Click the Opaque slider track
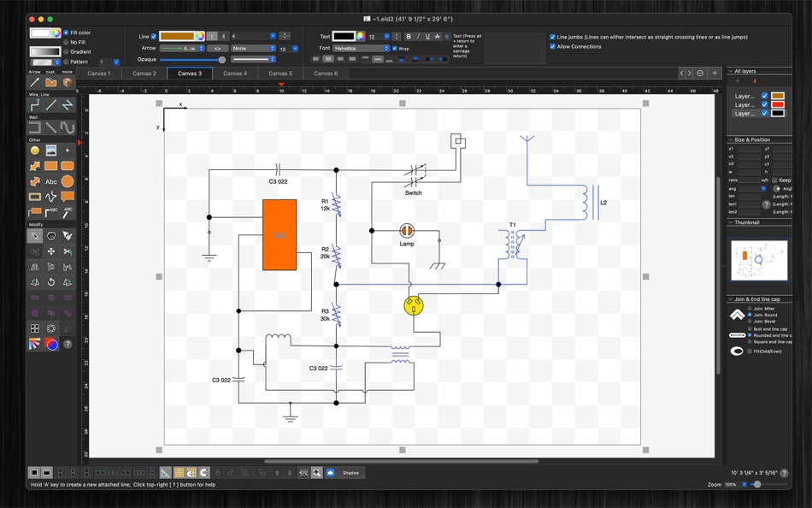Viewport: 812px width, 508px height. [x=192, y=60]
